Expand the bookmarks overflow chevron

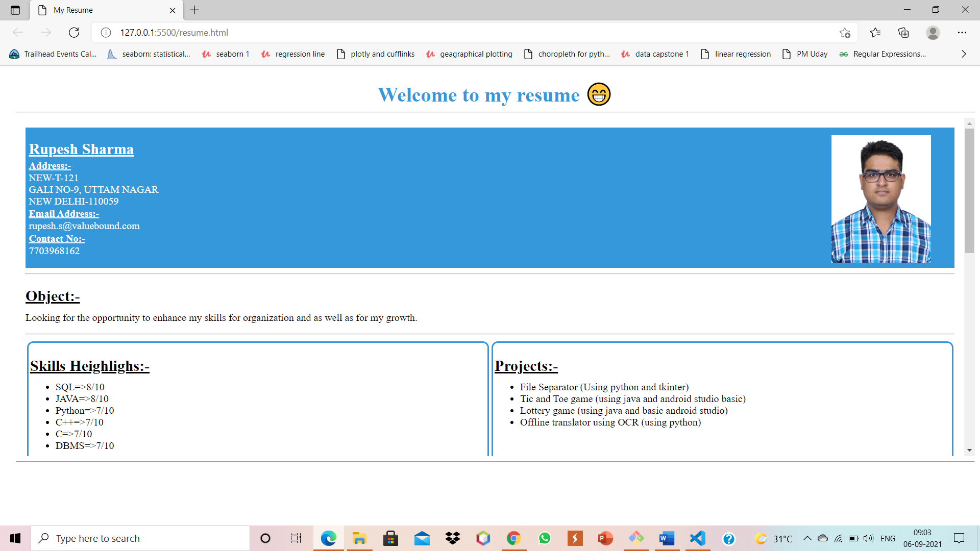tap(963, 54)
